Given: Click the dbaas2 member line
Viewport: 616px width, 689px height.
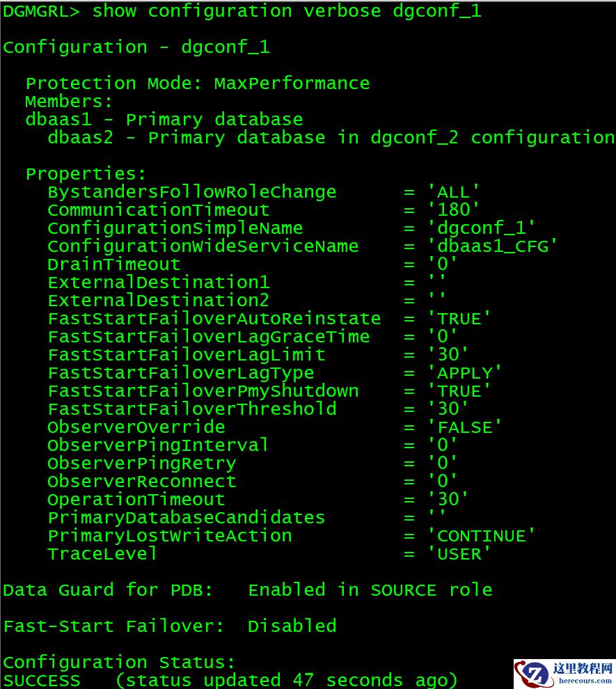Looking at the screenshot, I should 331,138.
